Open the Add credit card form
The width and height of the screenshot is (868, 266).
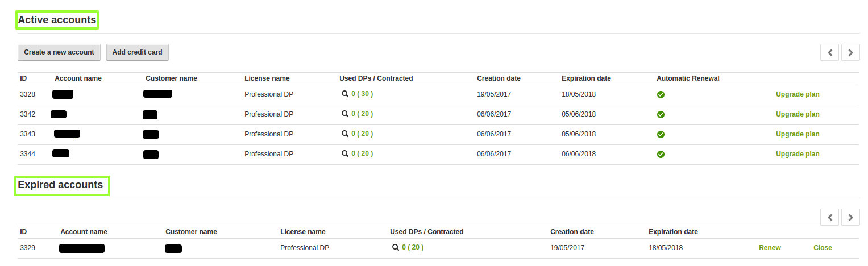(138, 52)
